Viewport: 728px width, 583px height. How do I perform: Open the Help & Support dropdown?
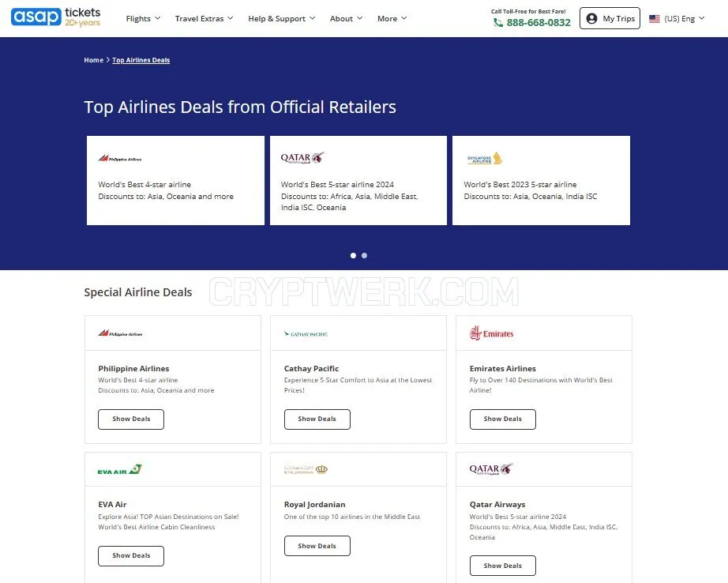tap(281, 19)
